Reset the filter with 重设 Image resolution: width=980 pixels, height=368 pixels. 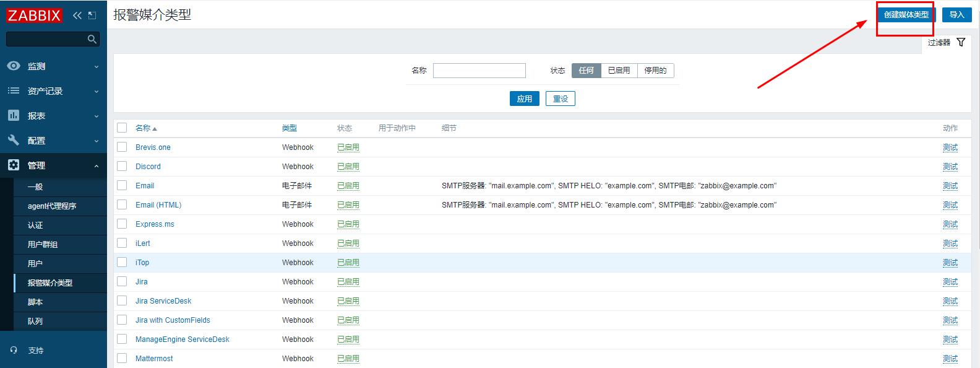pos(561,99)
